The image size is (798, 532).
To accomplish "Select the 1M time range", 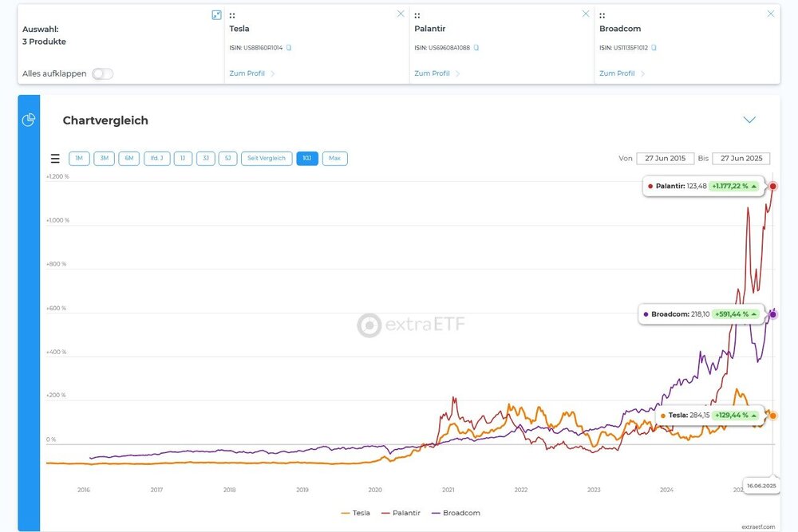I will point(79,159).
